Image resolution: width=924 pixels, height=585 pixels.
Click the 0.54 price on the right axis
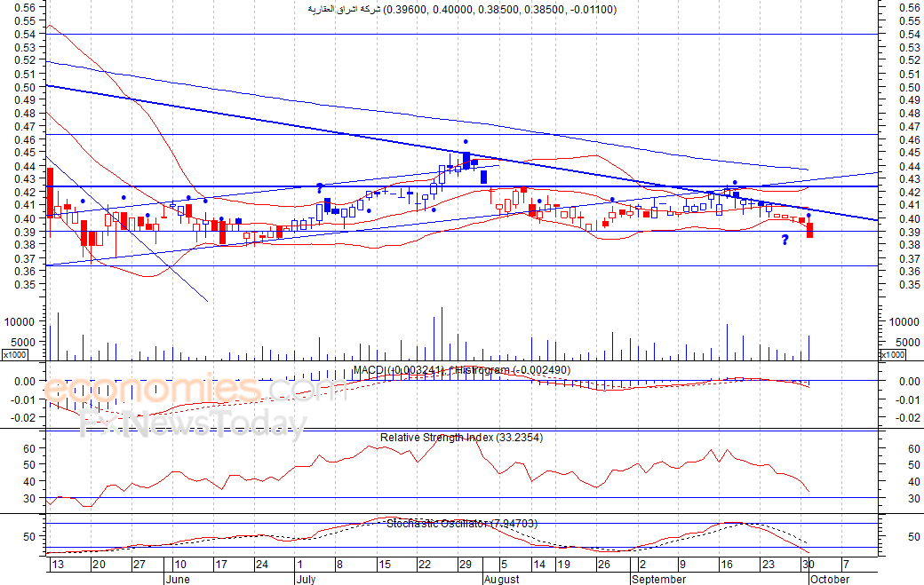click(911, 34)
